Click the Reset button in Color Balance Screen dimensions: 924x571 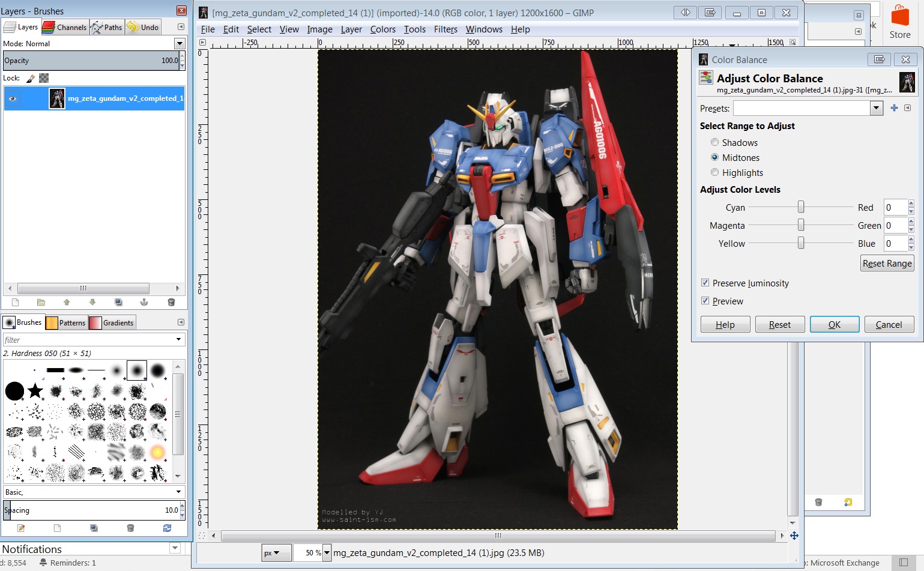pyautogui.click(x=780, y=325)
